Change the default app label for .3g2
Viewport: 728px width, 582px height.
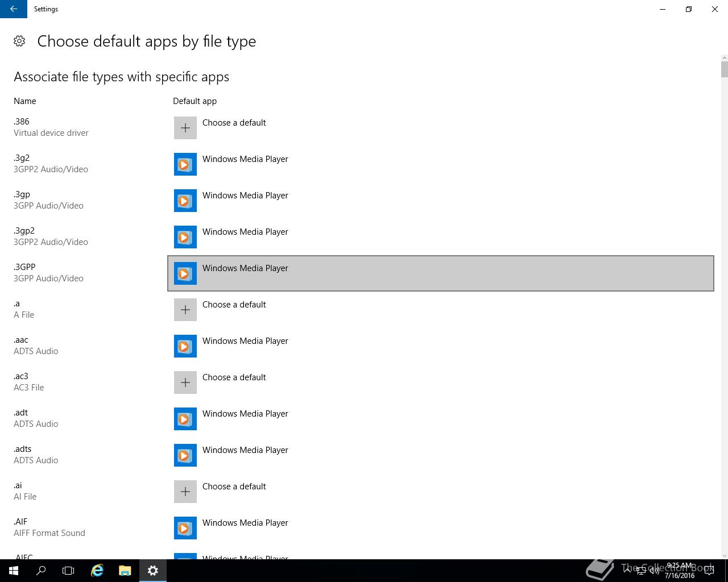coord(245,159)
